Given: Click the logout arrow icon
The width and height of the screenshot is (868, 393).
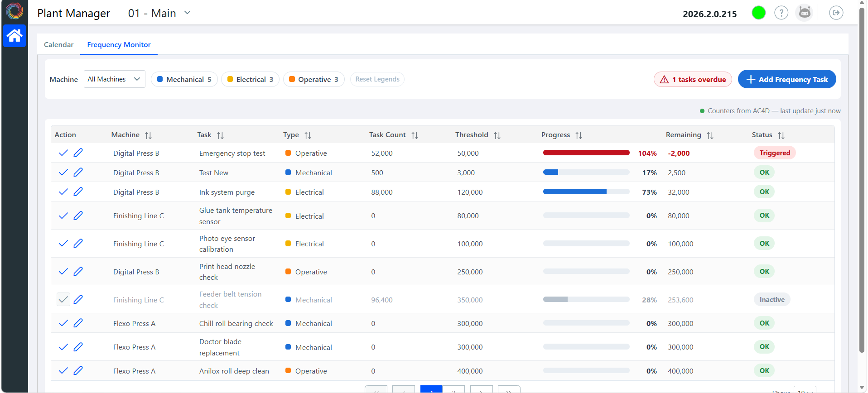Looking at the screenshot, I should [836, 13].
